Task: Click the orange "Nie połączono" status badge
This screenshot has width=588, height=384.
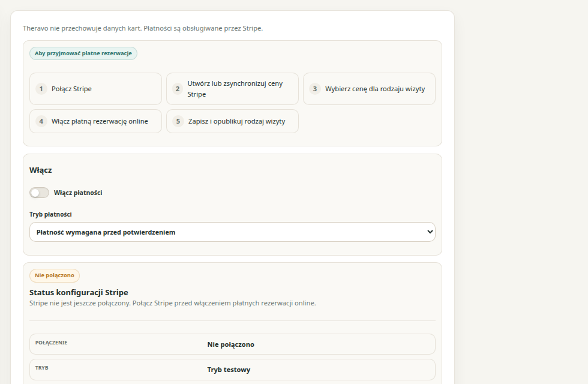Action: coord(55,275)
